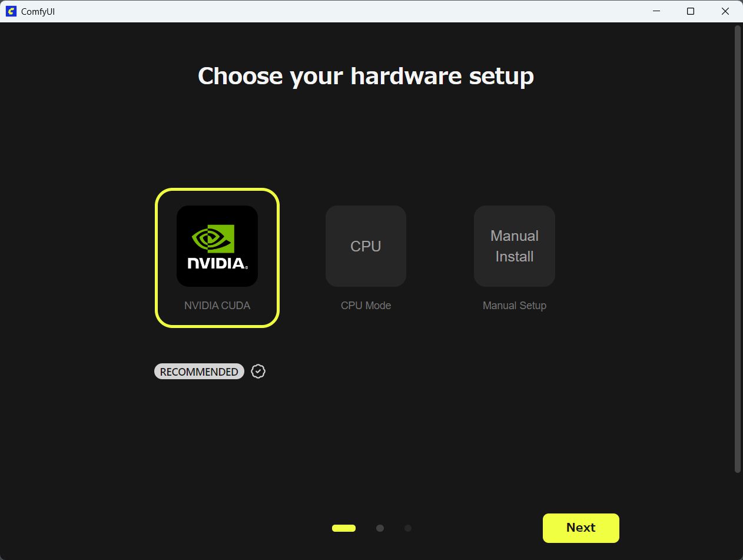This screenshot has height=560, width=743.
Task: Pick the Manual Install tile
Action: coord(515,246)
